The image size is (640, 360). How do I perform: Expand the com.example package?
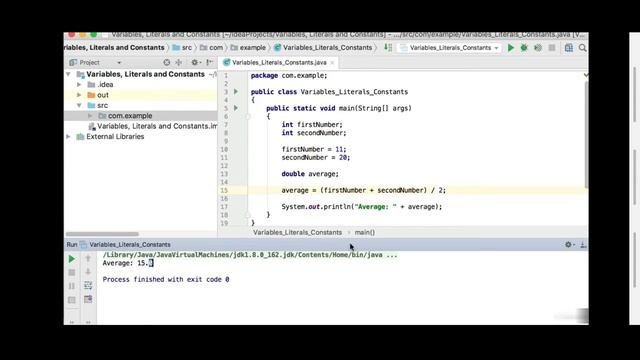pos(90,116)
